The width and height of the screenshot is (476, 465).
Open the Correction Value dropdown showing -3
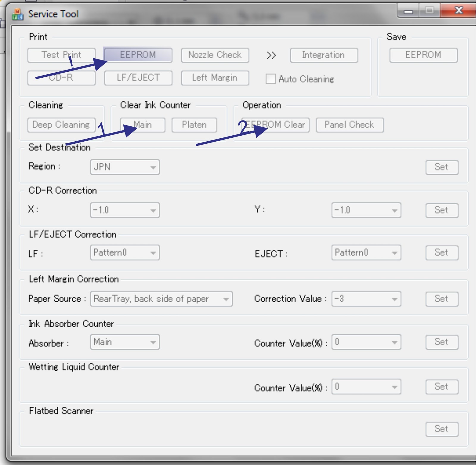366,299
